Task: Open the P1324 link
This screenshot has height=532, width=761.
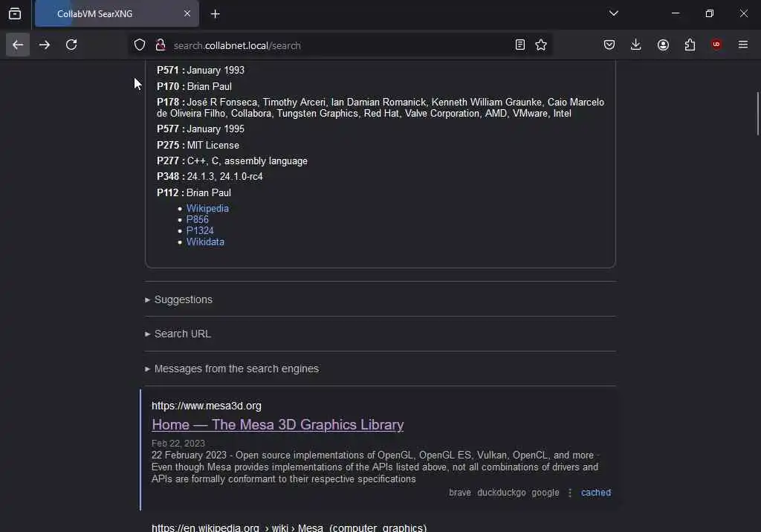Action: click(x=200, y=230)
